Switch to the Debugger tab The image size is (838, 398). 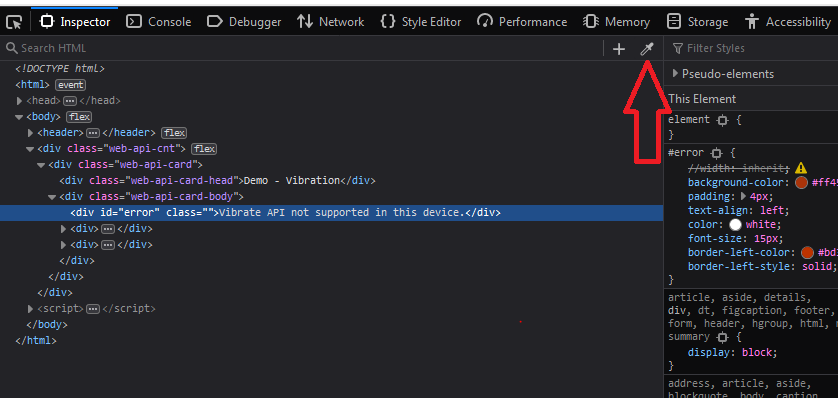[244, 22]
